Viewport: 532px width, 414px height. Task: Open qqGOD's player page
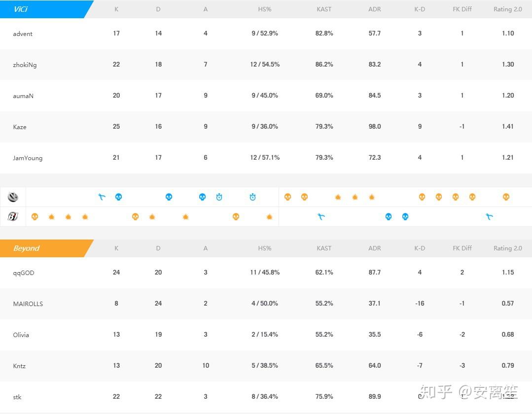(x=24, y=273)
